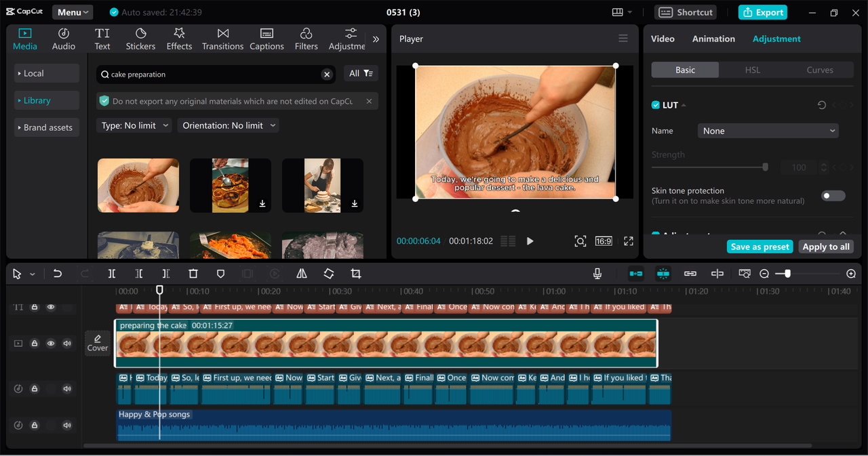Mirror the clip with flip icon
This screenshot has width=868, height=456.
pos(302,274)
